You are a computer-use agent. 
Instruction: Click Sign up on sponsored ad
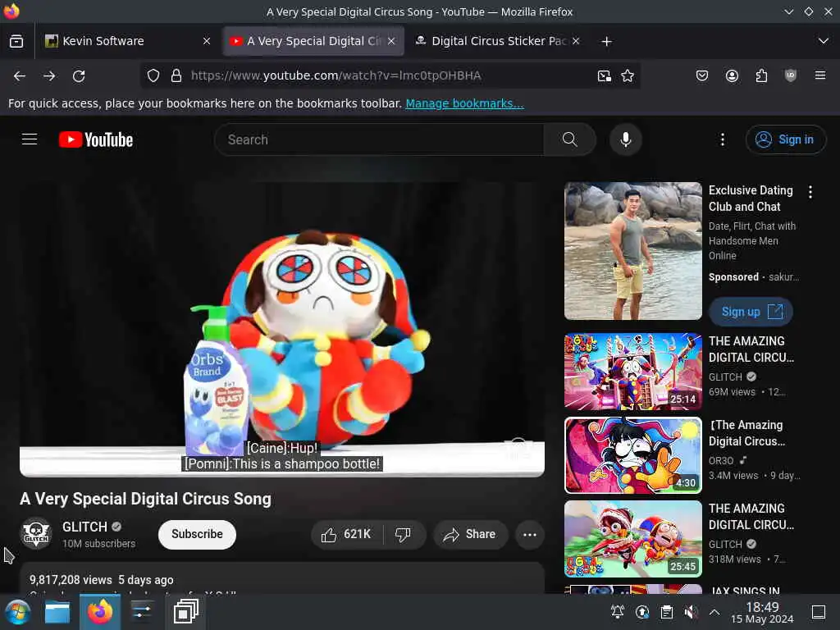tap(751, 312)
